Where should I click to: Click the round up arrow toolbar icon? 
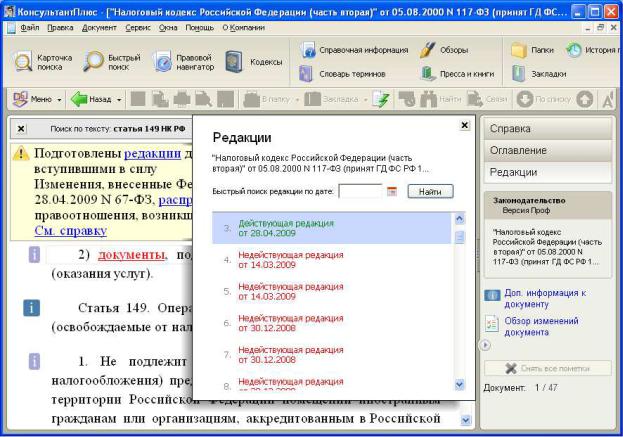tap(584, 99)
